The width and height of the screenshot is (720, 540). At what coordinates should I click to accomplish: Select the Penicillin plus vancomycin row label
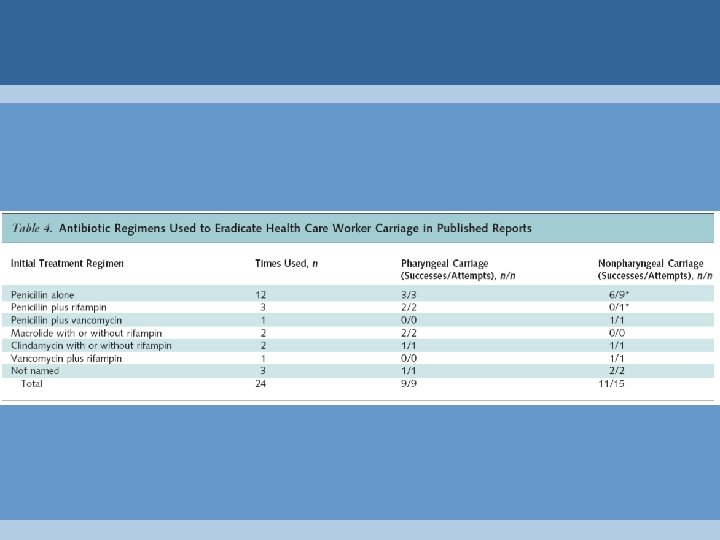[x=66, y=320]
